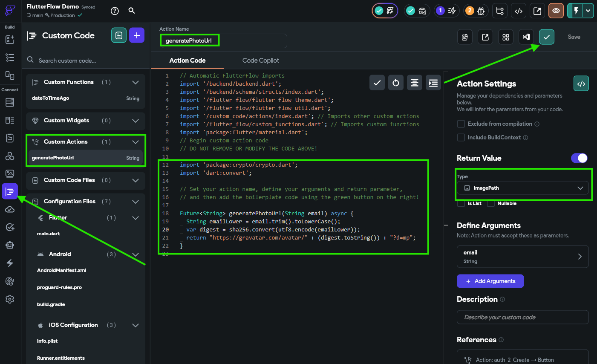Collapse the iOS Configuration group
597x364 pixels.
136,325
